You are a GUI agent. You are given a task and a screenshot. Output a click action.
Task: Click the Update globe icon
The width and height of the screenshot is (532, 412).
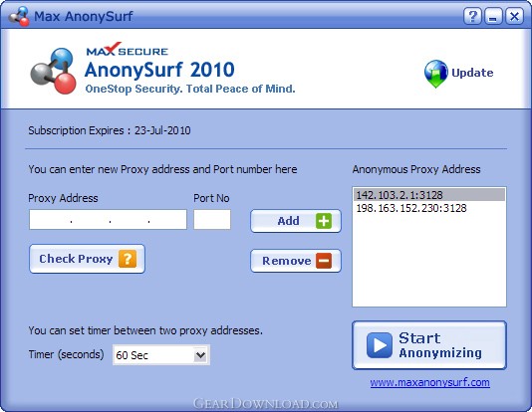point(436,74)
